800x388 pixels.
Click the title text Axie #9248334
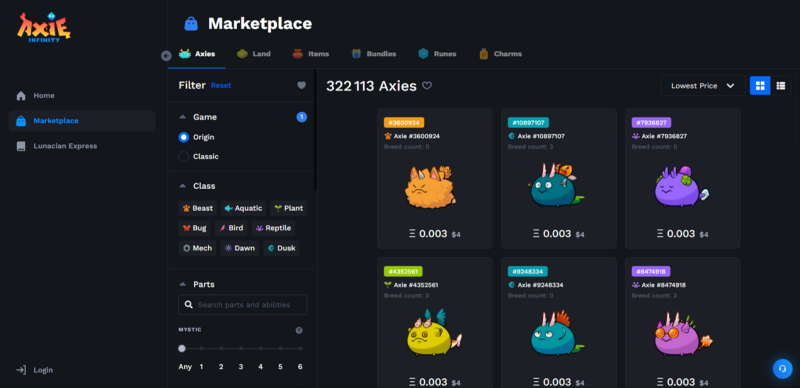540,285
